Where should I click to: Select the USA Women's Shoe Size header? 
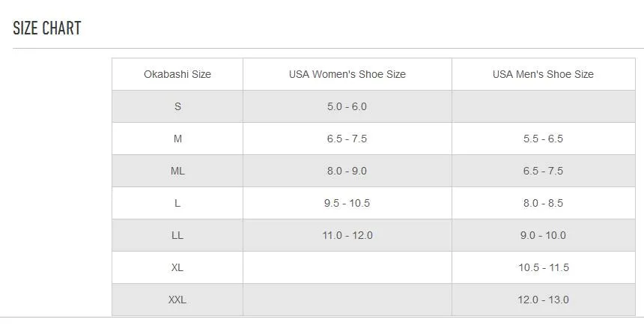coord(347,74)
